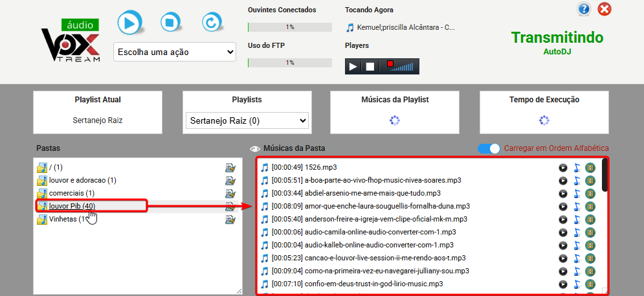Click the large blue play streaming button
Screen dimensions: 644x296
(x=129, y=23)
